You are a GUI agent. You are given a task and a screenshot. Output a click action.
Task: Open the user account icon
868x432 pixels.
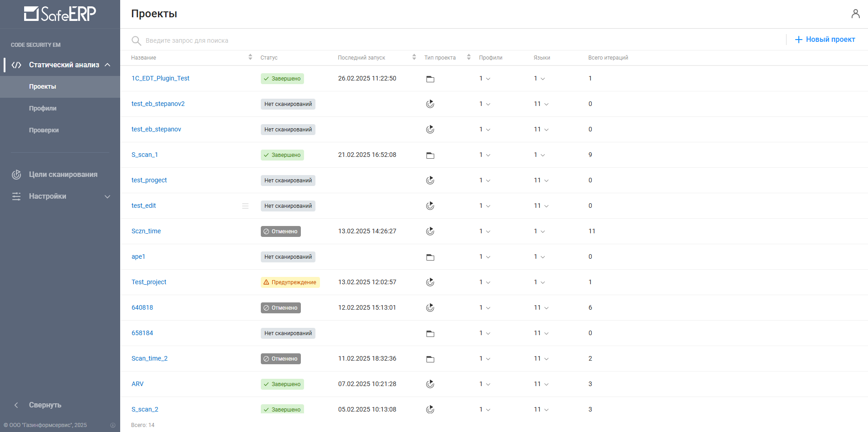(855, 14)
